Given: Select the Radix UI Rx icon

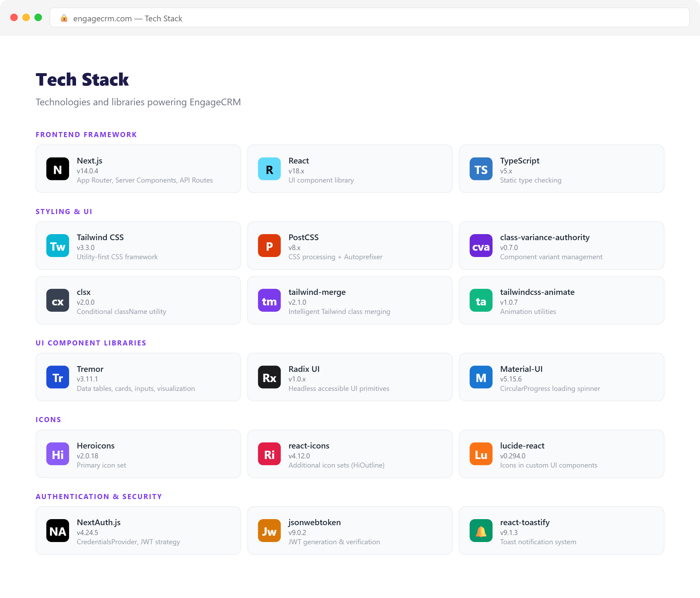Looking at the screenshot, I should tap(269, 377).
